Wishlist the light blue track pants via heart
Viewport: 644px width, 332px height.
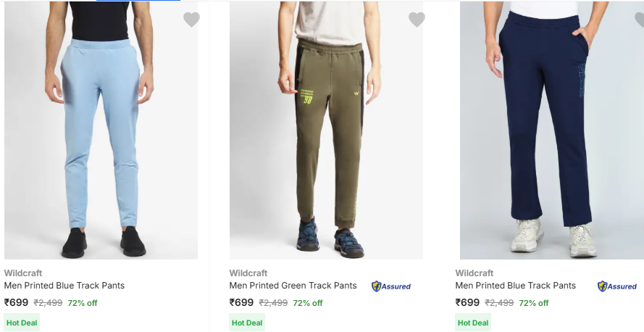[x=191, y=20]
